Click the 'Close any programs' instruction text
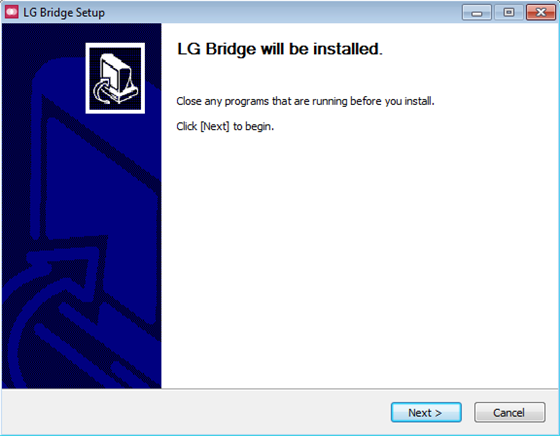This screenshot has width=560, height=436. click(x=305, y=101)
